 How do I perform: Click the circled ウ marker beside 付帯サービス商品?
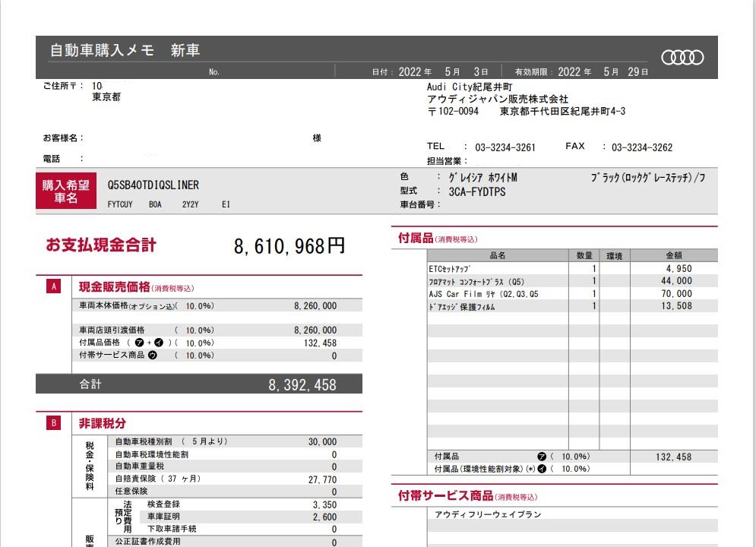pyautogui.click(x=153, y=356)
